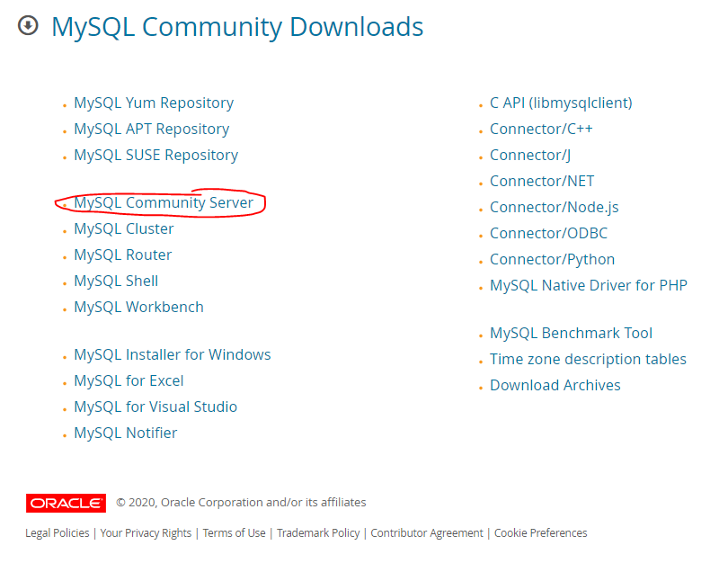The height and width of the screenshot is (572, 728).
Task: Open the MySQL Benchmark Tool link
Action: click(x=571, y=333)
